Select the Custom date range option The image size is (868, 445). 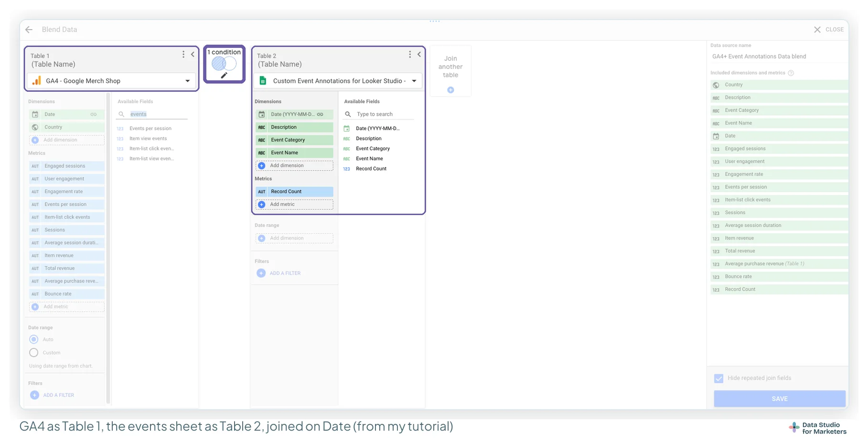pos(34,353)
